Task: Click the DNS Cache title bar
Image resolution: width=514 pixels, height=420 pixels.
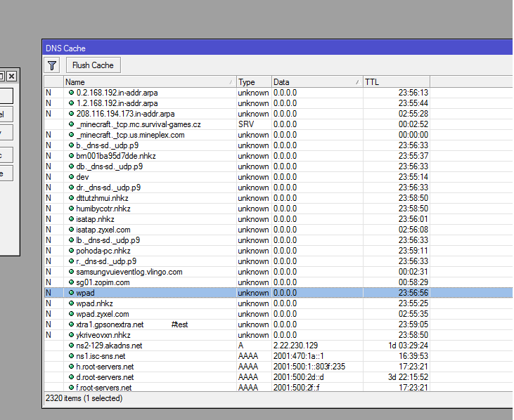Action: [x=277, y=48]
